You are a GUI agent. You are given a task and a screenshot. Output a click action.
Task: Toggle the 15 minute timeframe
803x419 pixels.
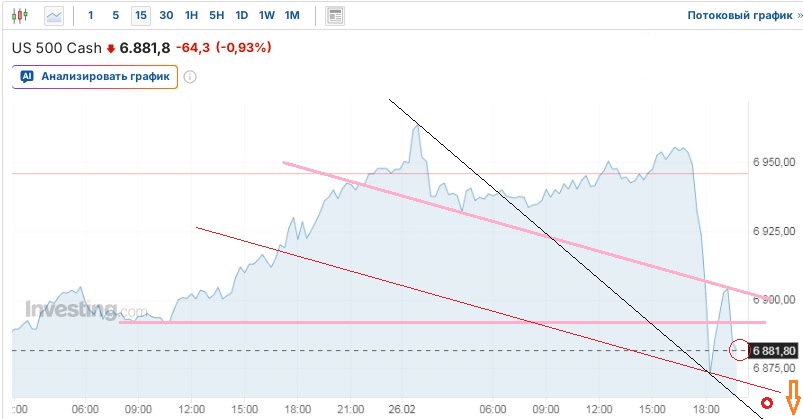coord(141,16)
